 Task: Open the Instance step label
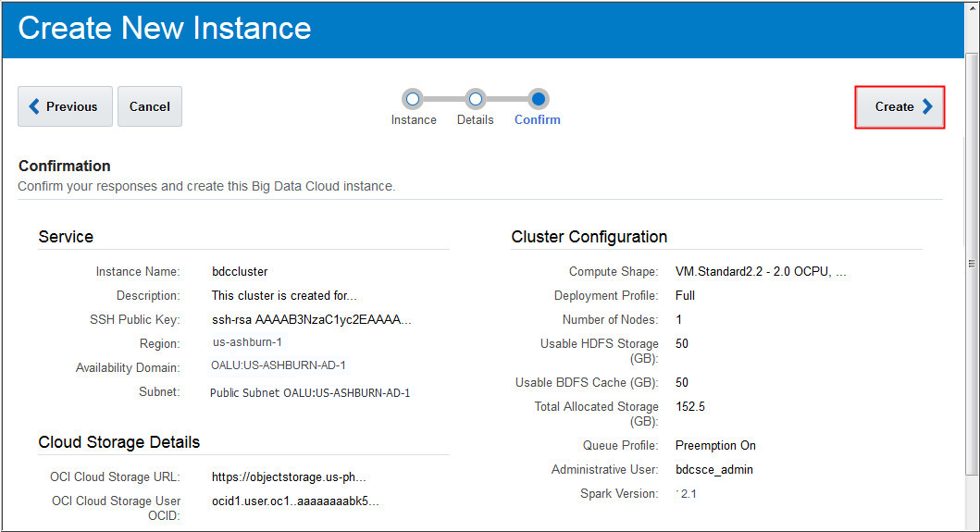pyautogui.click(x=414, y=120)
